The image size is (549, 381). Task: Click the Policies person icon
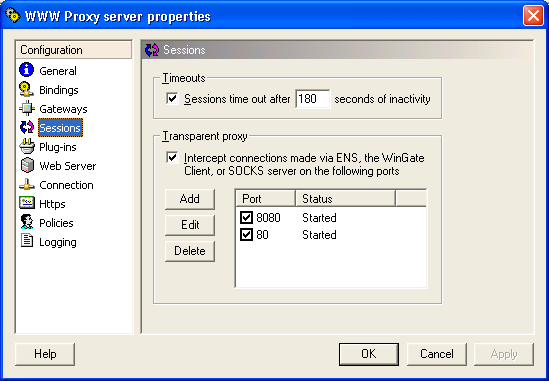pyautogui.click(x=27, y=222)
